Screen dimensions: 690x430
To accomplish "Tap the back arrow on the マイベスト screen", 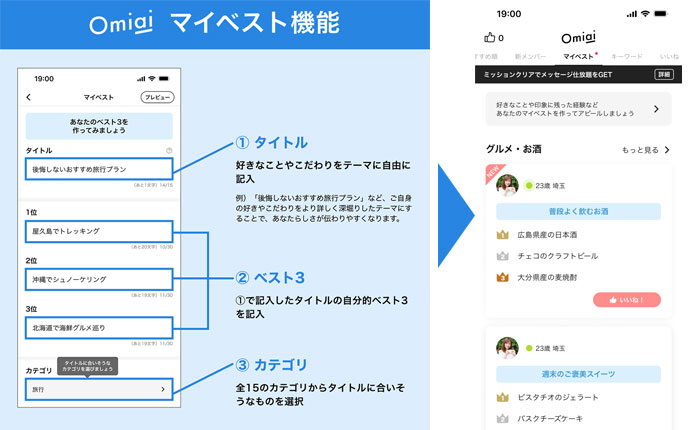I will pyautogui.click(x=29, y=97).
